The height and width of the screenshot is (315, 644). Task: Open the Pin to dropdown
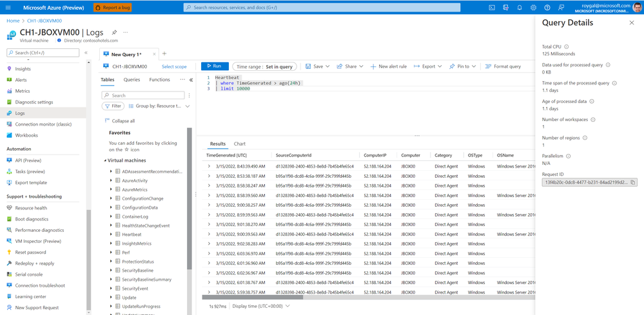click(x=462, y=66)
